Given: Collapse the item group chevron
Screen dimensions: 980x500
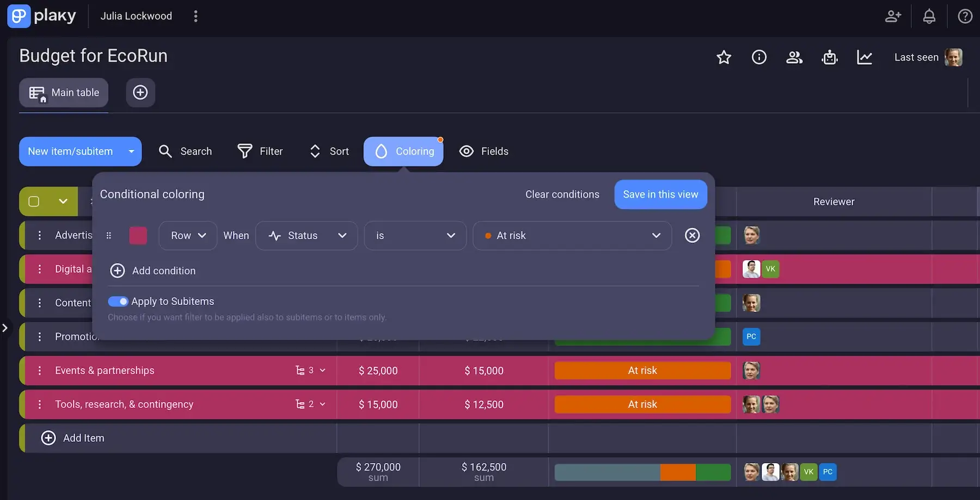Looking at the screenshot, I should (x=63, y=202).
